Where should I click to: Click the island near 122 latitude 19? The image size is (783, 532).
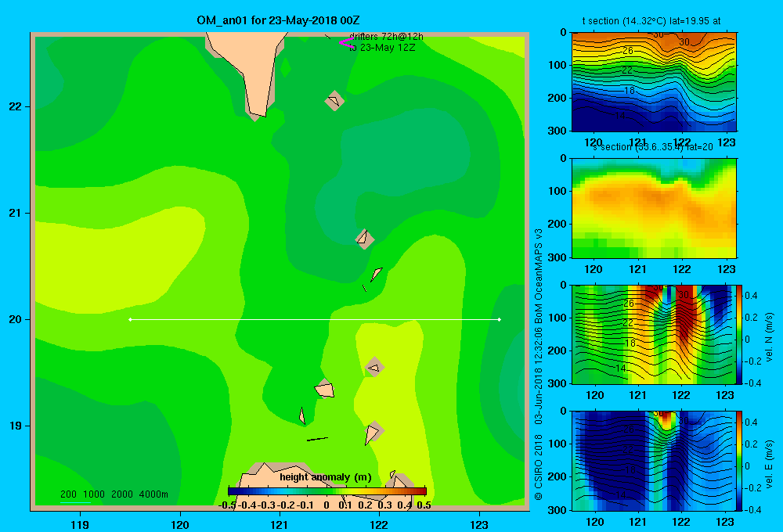coord(373,433)
